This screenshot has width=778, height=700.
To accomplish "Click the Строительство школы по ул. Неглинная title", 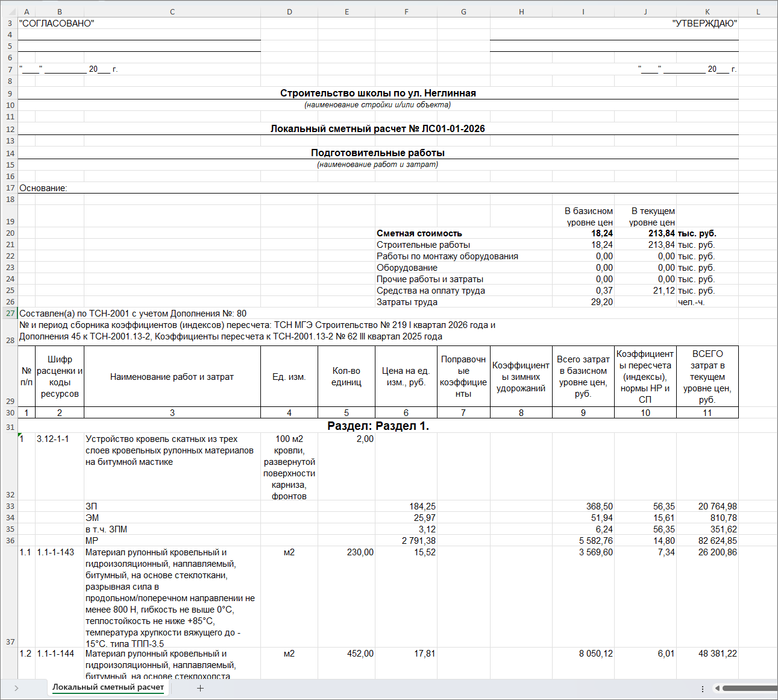I will pos(378,93).
